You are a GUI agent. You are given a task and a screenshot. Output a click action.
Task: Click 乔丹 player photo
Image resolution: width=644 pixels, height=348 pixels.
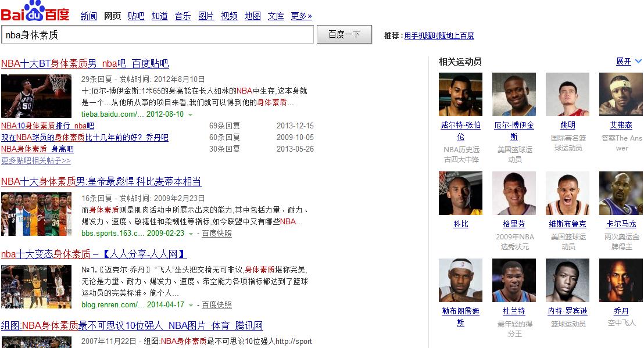[x=621, y=280]
